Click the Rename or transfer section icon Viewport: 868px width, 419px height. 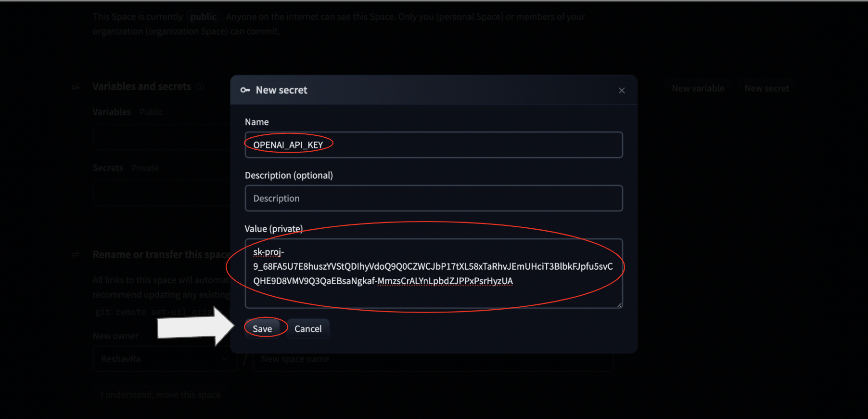click(76, 254)
